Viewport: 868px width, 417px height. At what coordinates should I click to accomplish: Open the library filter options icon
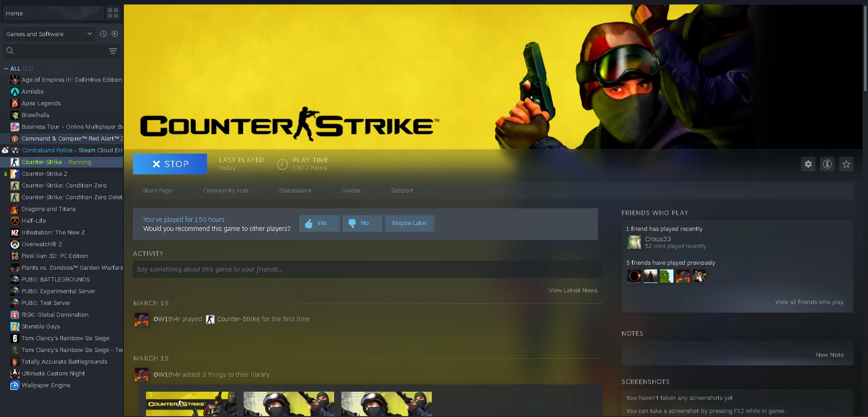click(113, 51)
